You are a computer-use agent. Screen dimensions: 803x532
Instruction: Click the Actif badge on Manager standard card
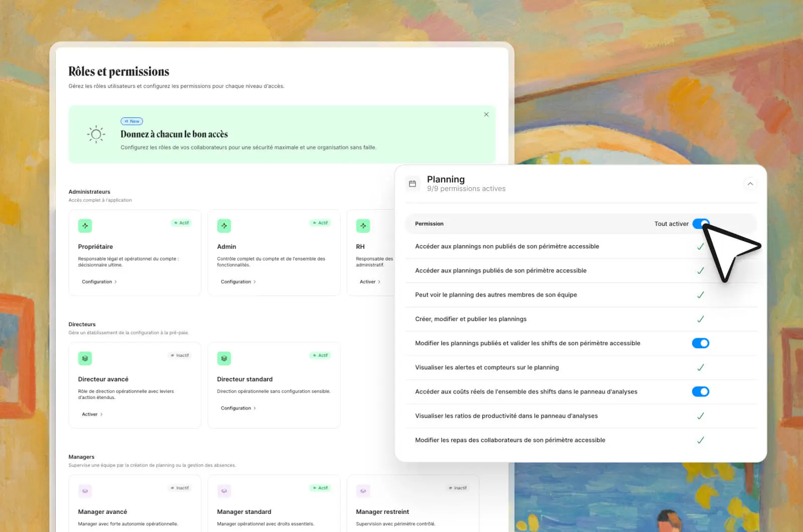point(320,488)
